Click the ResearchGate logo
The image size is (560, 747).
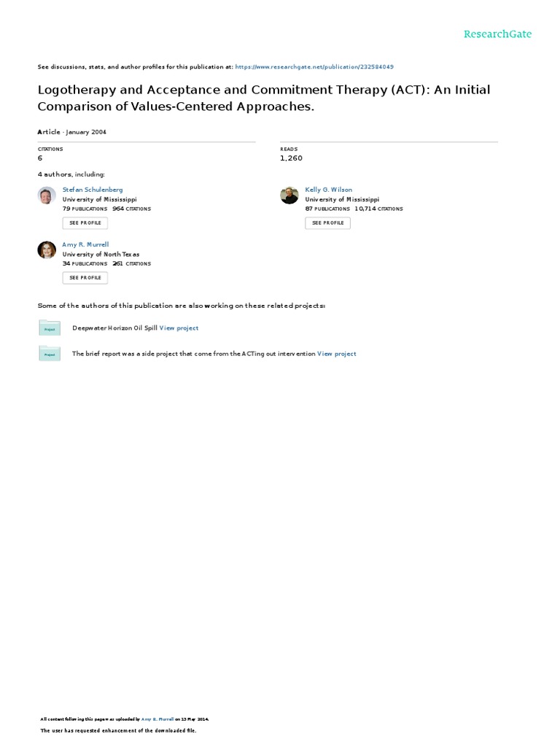click(498, 34)
